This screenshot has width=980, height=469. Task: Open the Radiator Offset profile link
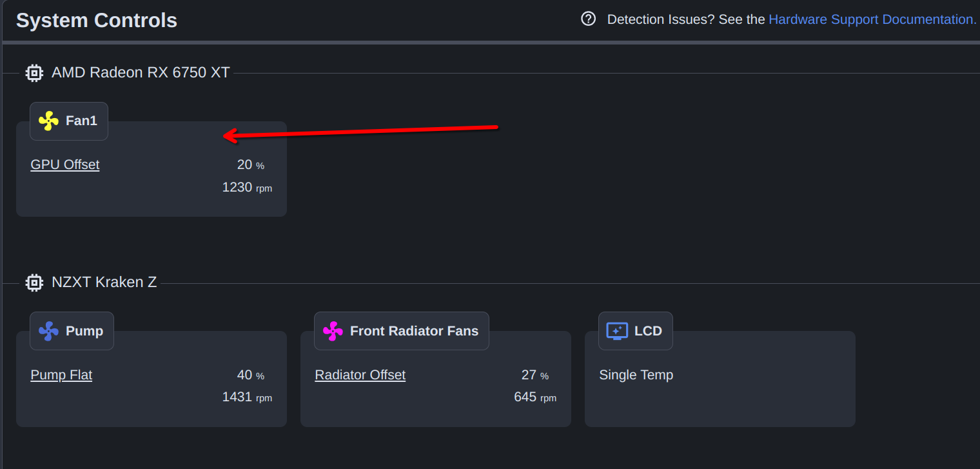(x=360, y=375)
